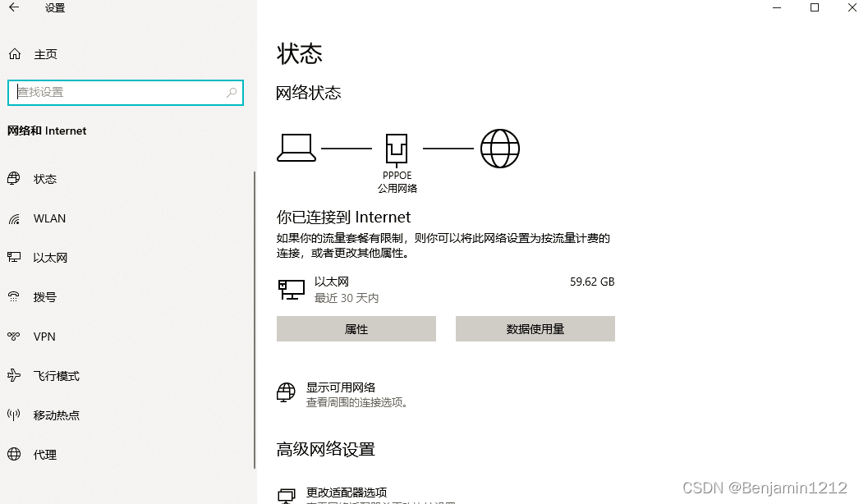The height and width of the screenshot is (504, 859).
Task: Select 移动热点 in the sidebar
Action: coord(56,415)
